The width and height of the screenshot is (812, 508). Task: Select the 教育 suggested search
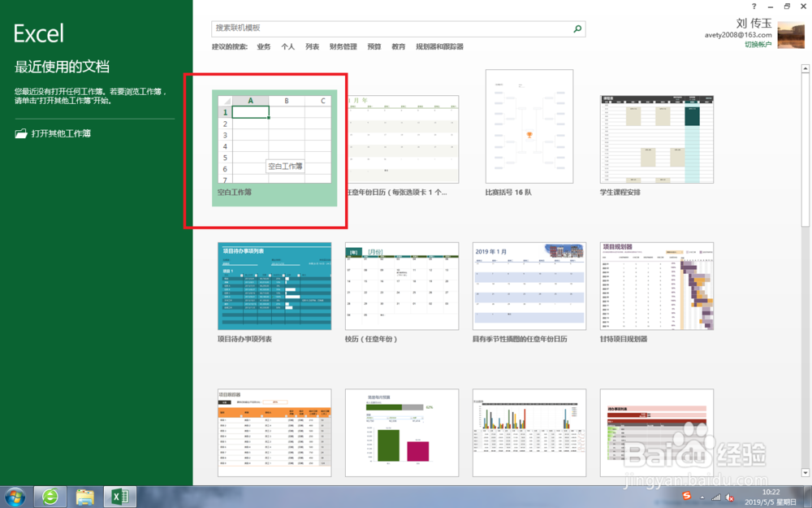398,46
